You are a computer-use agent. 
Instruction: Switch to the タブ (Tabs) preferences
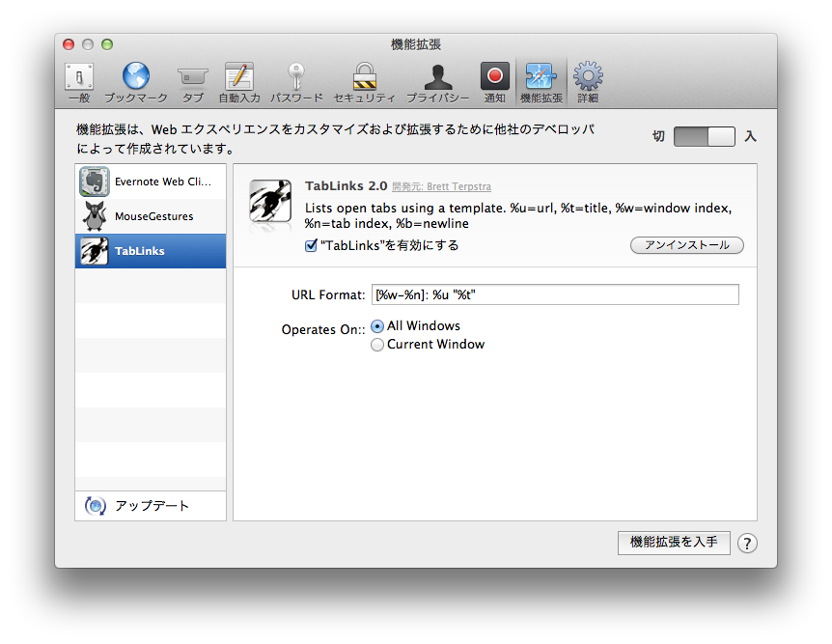coord(193,82)
